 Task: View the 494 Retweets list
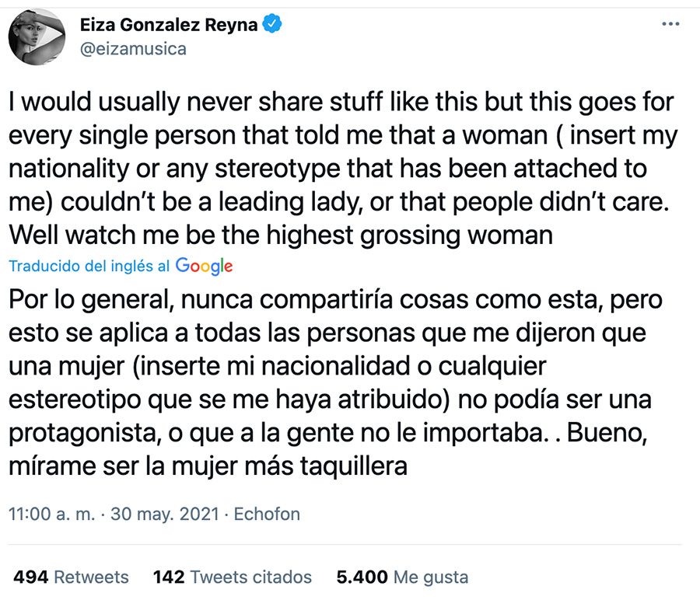[71, 577]
